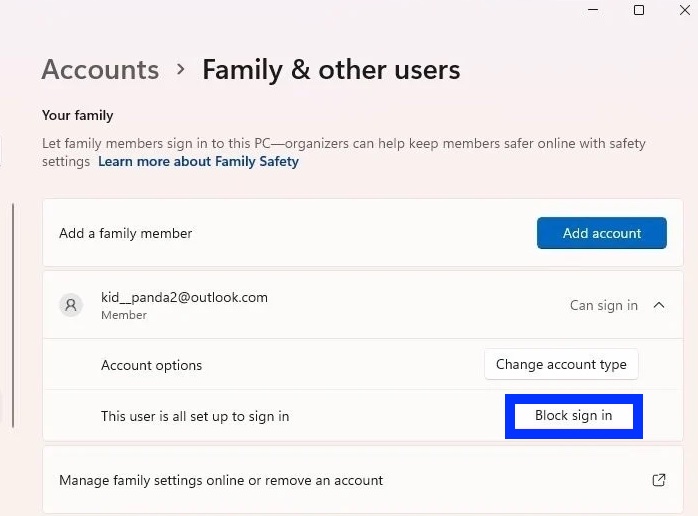Open Change account type

click(x=561, y=365)
